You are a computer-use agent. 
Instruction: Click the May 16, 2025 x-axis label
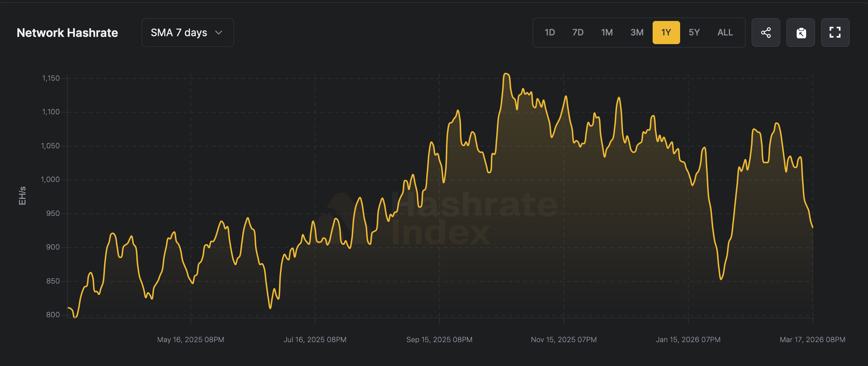coord(190,340)
